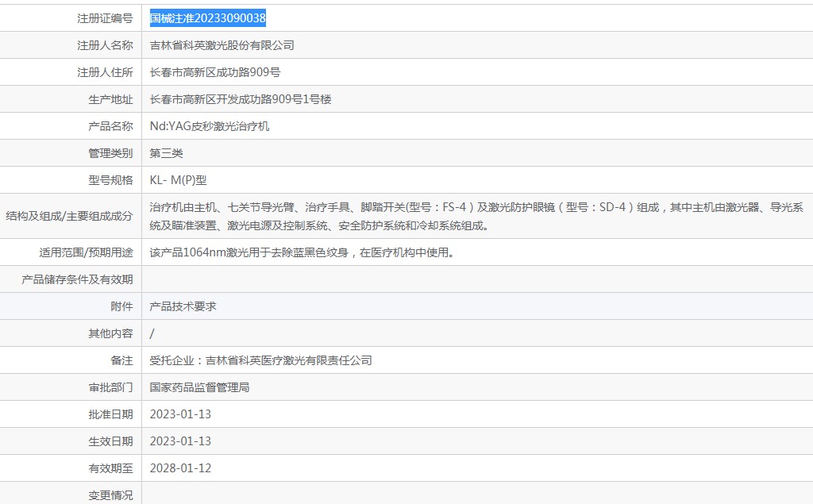Click the label 注册人名称
Image resolution: width=813 pixels, height=504 pixels.
click(106, 45)
